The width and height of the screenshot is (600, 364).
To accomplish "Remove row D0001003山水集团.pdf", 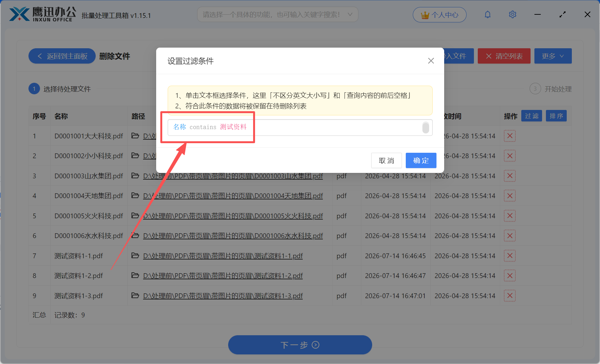I will click(x=510, y=176).
